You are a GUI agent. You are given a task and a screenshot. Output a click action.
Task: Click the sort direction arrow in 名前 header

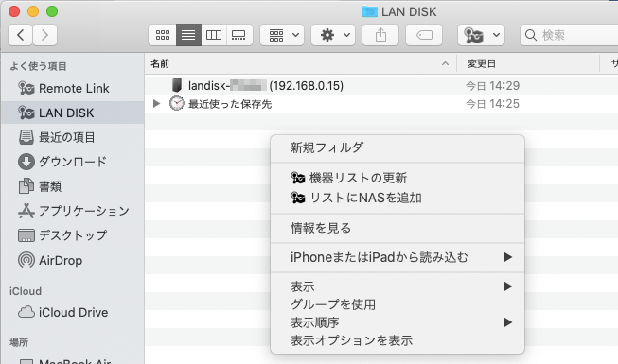coord(445,63)
